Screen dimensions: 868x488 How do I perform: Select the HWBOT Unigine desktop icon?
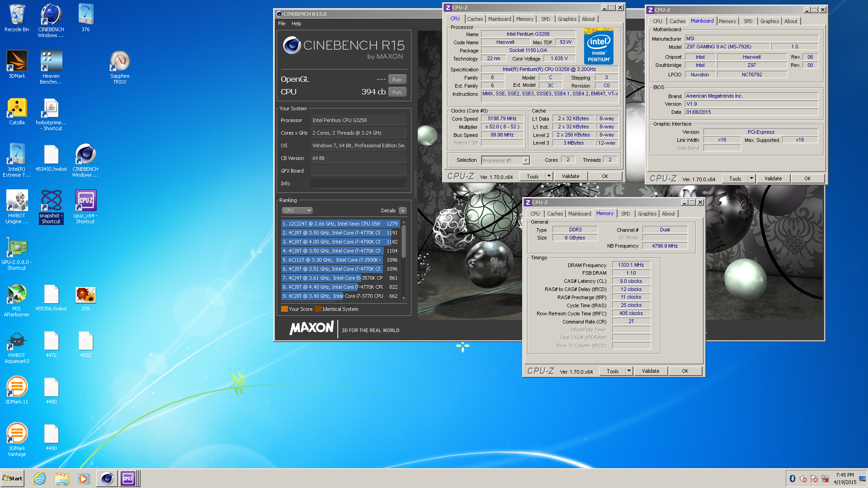tap(17, 206)
